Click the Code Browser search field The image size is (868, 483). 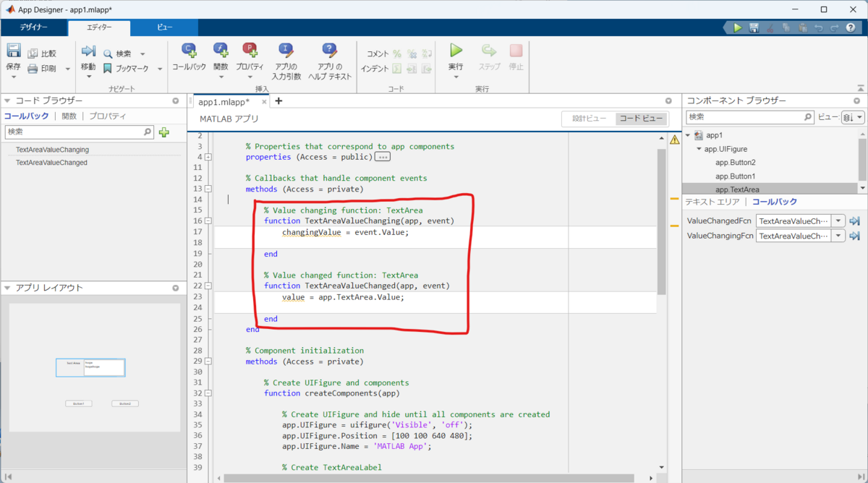[79, 132]
